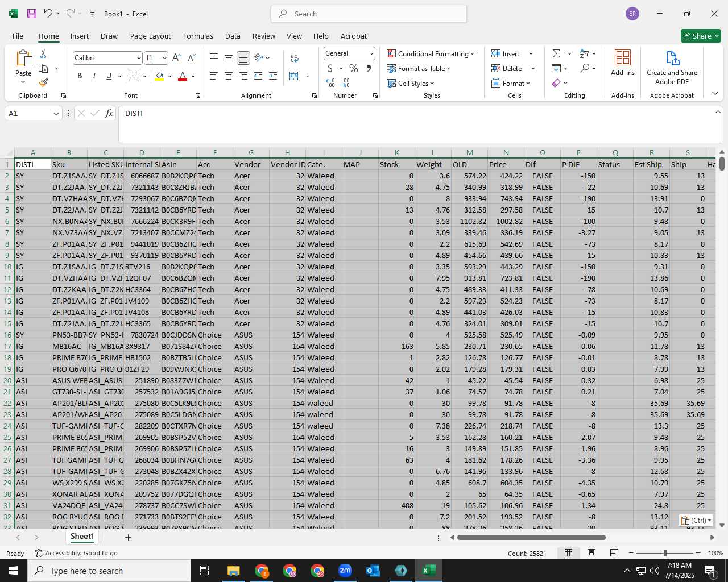The width and height of the screenshot is (728, 582).
Task: Open File Explorer from taskbar
Action: pos(234,571)
